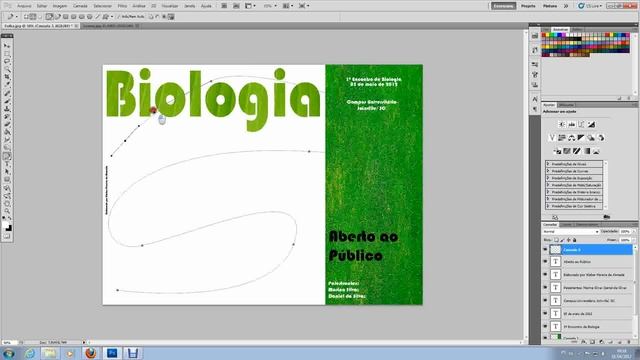Select the Crop tool in the toolbox
This screenshot has height=360, width=640.
point(7,77)
